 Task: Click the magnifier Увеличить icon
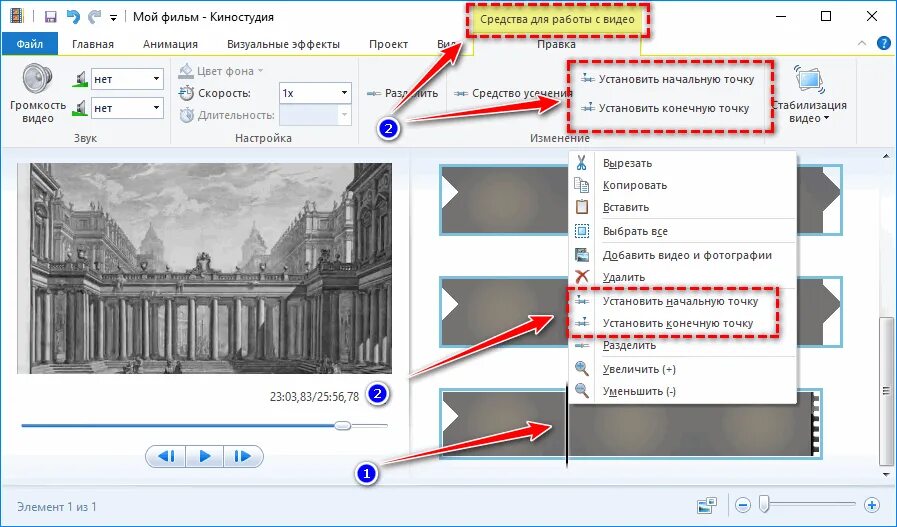(x=582, y=368)
